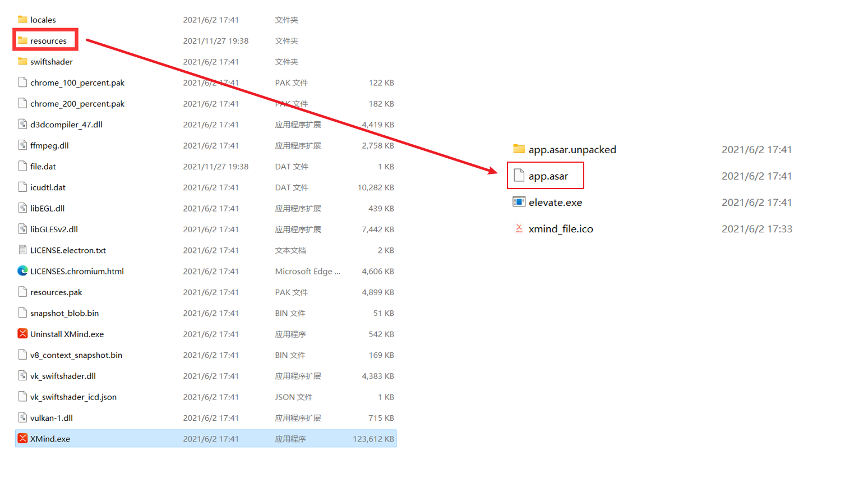
Task: Click the name 'chrome_100_percent.pak'
Action: click(x=77, y=82)
